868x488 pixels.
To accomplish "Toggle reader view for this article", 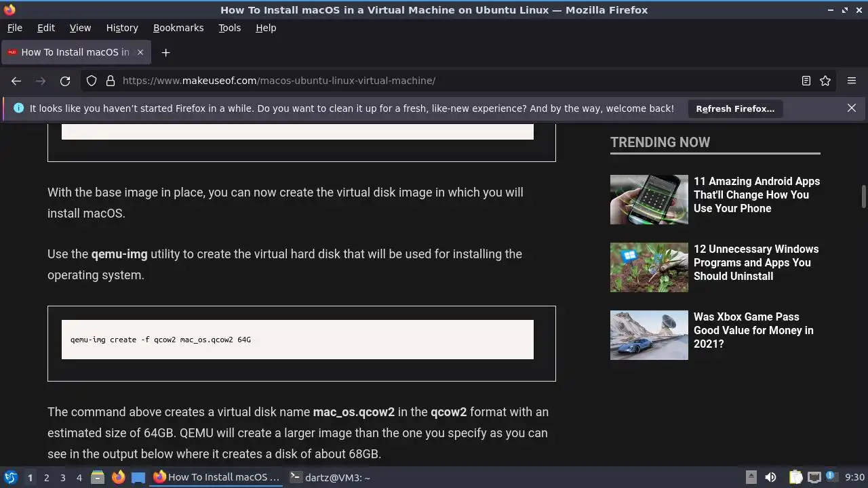I will (x=806, y=81).
